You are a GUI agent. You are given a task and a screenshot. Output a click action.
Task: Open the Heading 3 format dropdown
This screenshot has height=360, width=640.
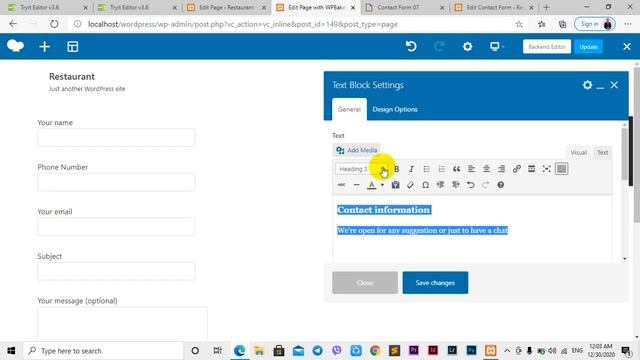pos(362,169)
